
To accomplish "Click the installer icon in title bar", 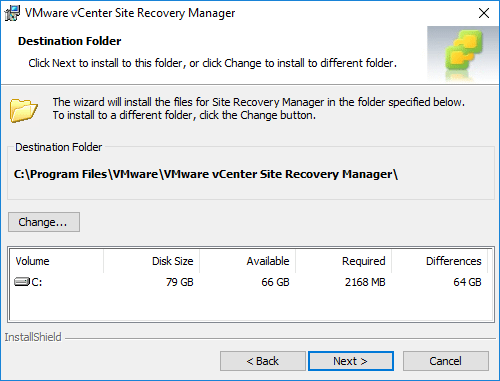I will click(12, 13).
